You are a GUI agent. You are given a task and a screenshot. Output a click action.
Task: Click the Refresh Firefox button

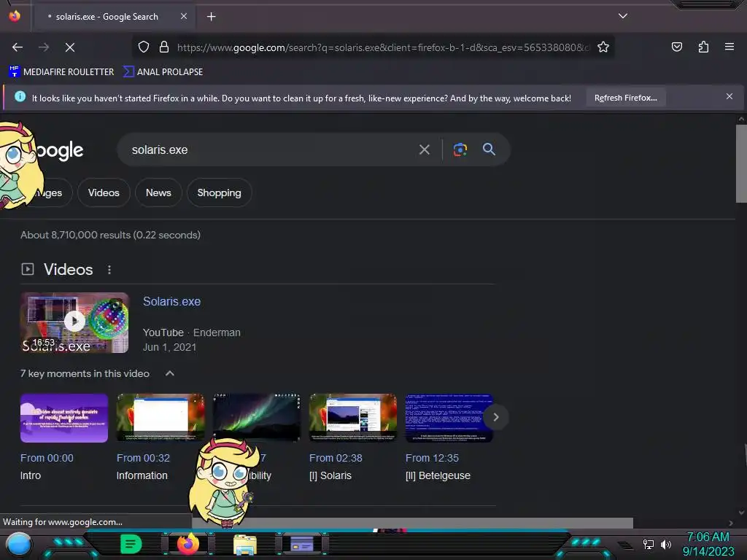[625, 98]
